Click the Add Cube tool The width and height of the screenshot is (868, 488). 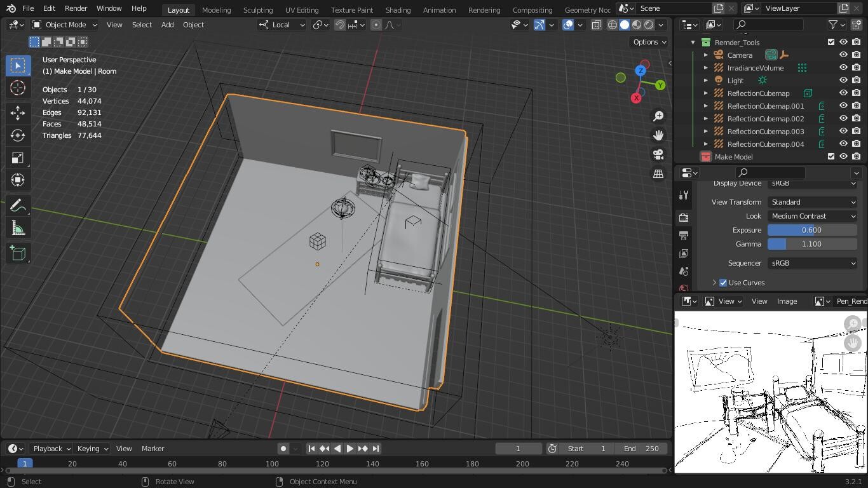pyautogui.click(x=18, y=254)
